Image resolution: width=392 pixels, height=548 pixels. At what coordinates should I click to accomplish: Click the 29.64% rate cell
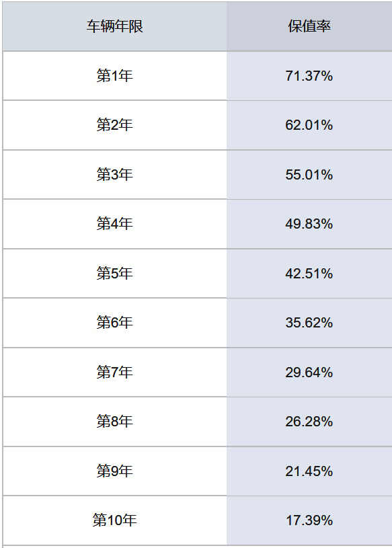[309, 373]
